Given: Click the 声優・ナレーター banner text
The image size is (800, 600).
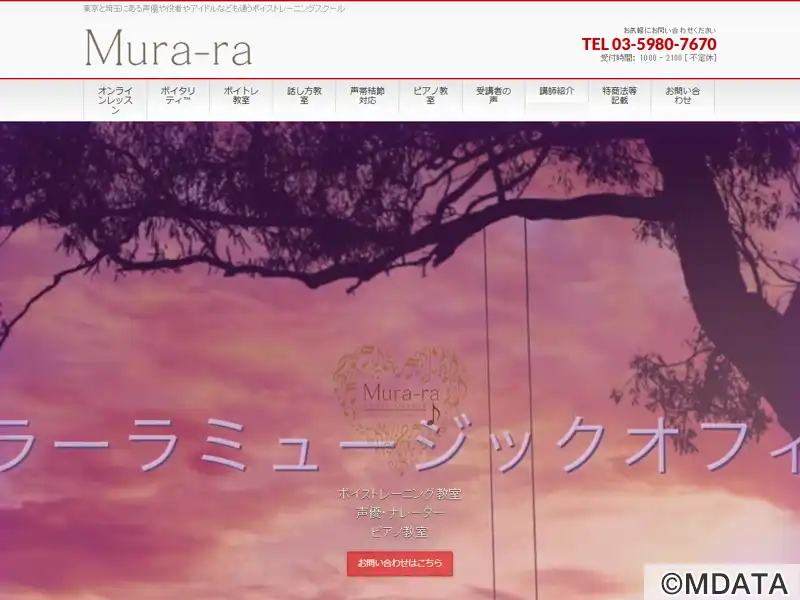Looking at the screenshot, I should click(x=399, y=513).
